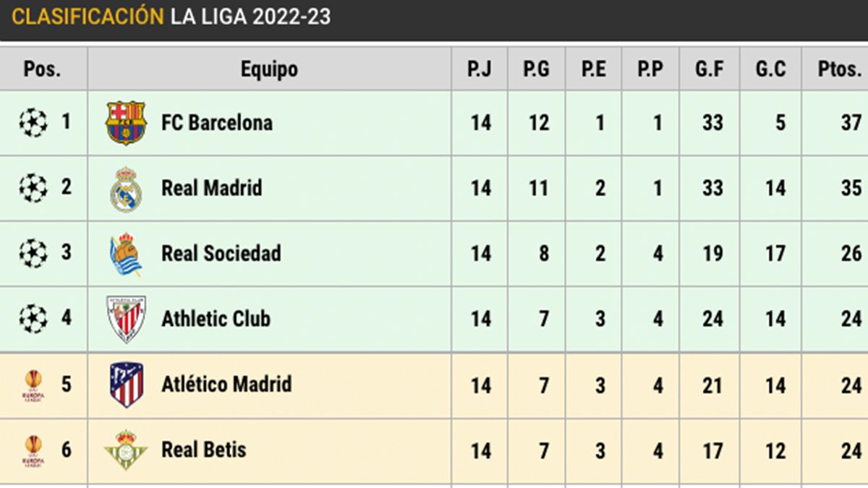The height and width of the screenshot is (488, 868).
Task: Click Europa League icon beside position 5
Action: [x=33, y=385]
